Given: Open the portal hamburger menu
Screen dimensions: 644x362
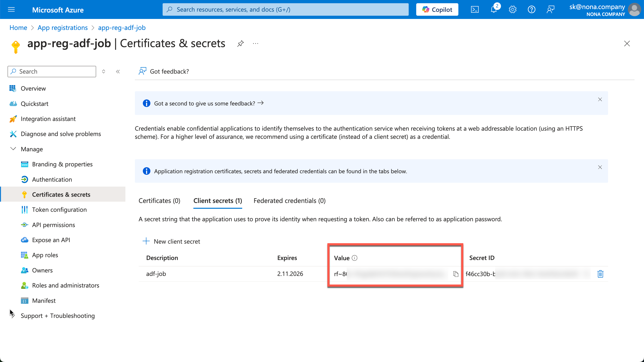Looking at the screenshot, I should (11, 9).
